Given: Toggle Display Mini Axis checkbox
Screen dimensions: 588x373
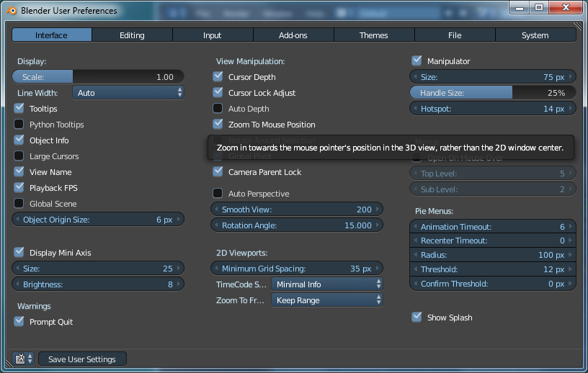Looking at the screenshot, I should click(19, 252).
